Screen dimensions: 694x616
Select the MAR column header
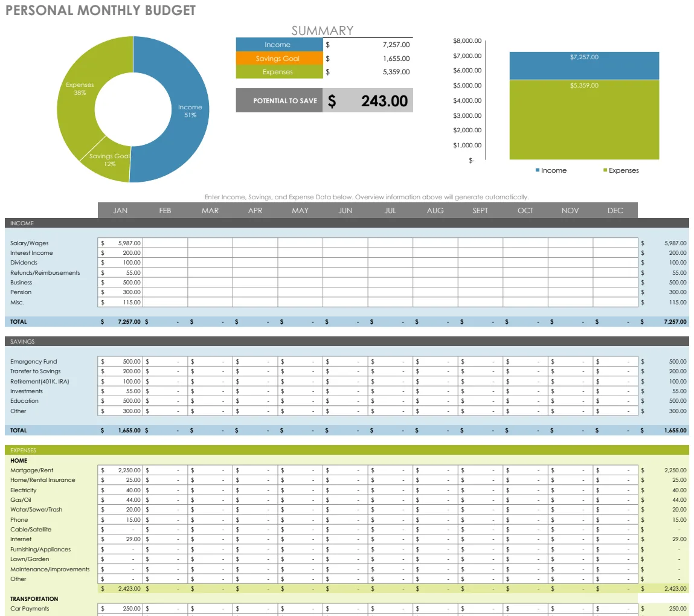point(210,211)
